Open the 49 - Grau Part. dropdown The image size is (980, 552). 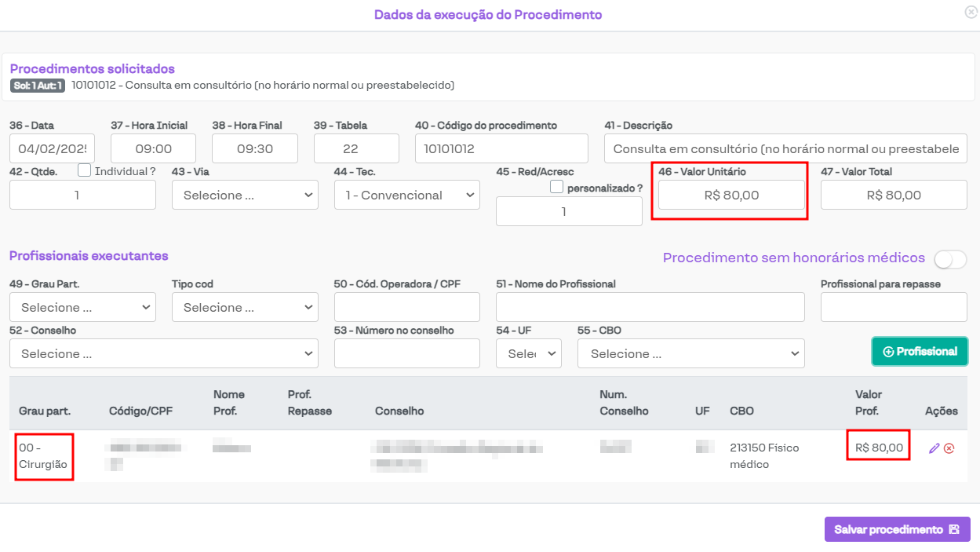click(x=82, y=308)
